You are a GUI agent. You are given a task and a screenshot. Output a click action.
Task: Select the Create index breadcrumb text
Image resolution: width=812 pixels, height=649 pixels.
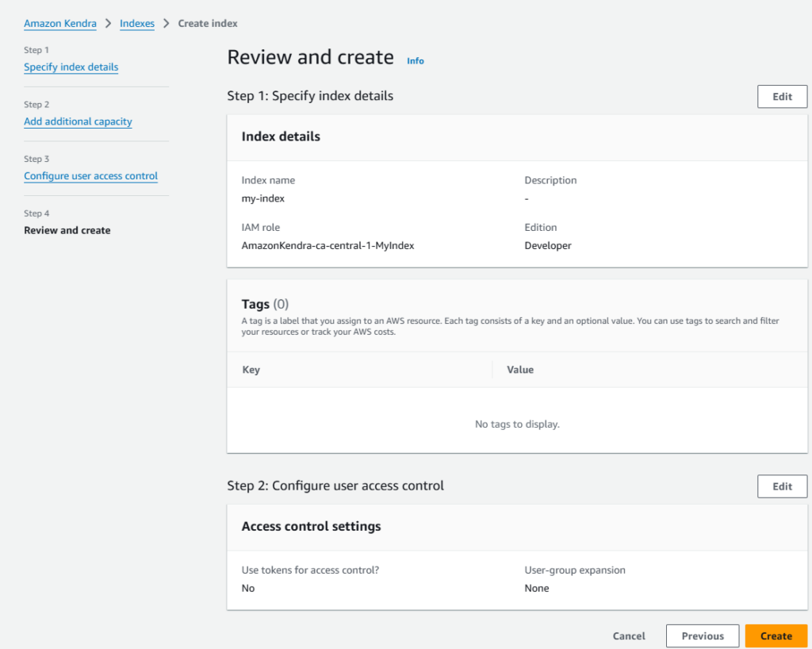208,24
